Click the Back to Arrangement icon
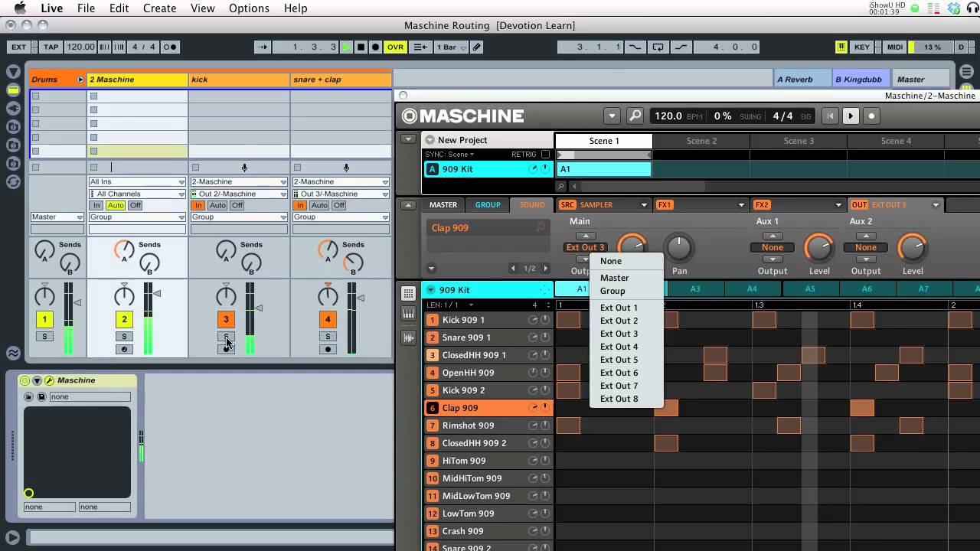Screen dimensions: 980x551 point(420,47)
